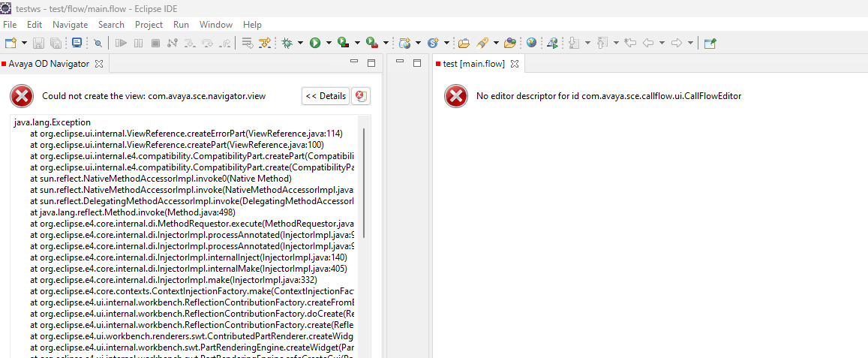868x358 pixels.
Task: Expand the Search flashlight dropdown arrow
Action: [x=496, y=43]
